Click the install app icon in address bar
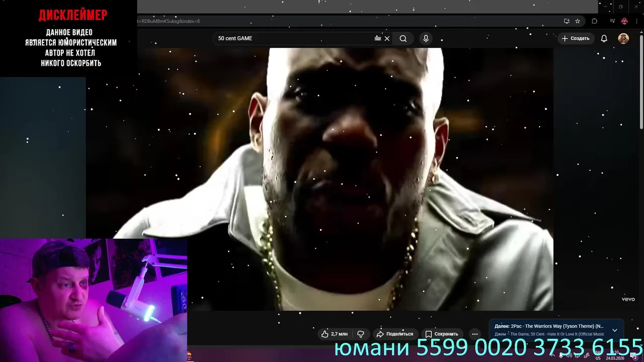This screenshot has height=362, width=644. (x=567, y=21)
